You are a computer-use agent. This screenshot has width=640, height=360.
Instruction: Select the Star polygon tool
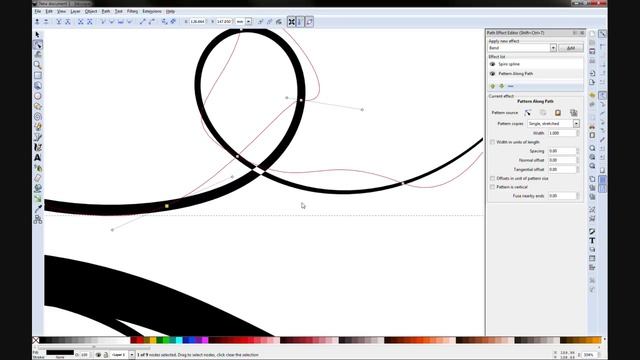(38, 106)
